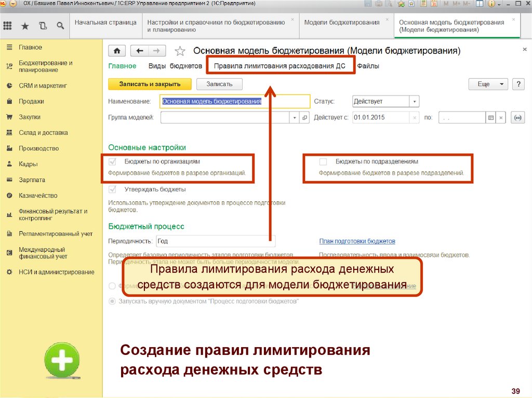The width and height of the screenshot is (532, 398).
Task: Clear the 'по' end date field
Action: (x=501, y=118)
